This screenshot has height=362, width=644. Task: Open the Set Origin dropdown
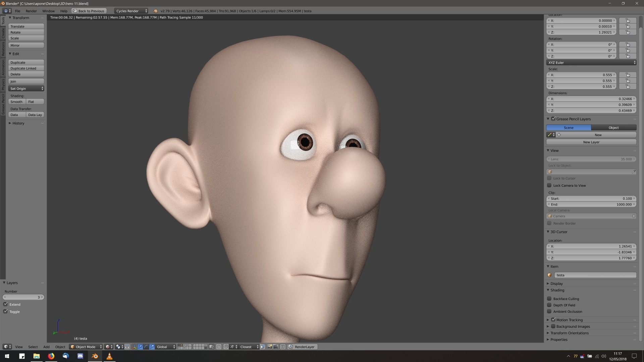(x=26, y=88)
